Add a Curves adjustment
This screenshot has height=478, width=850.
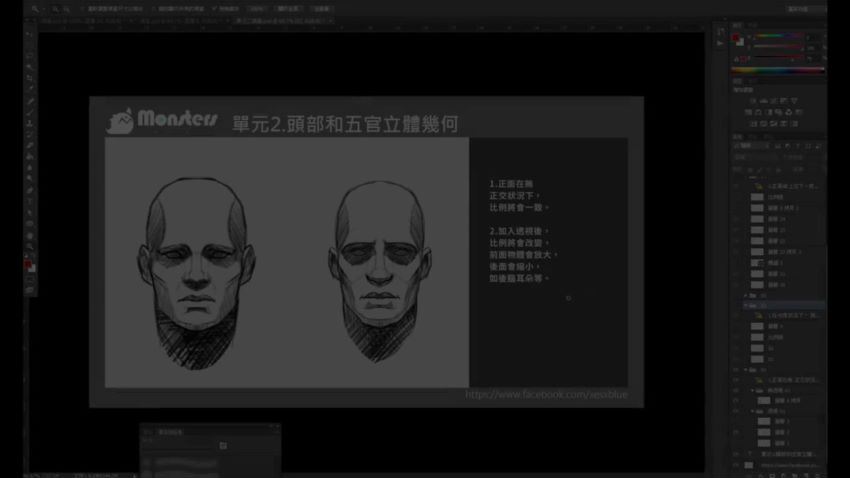pos(774,101)
